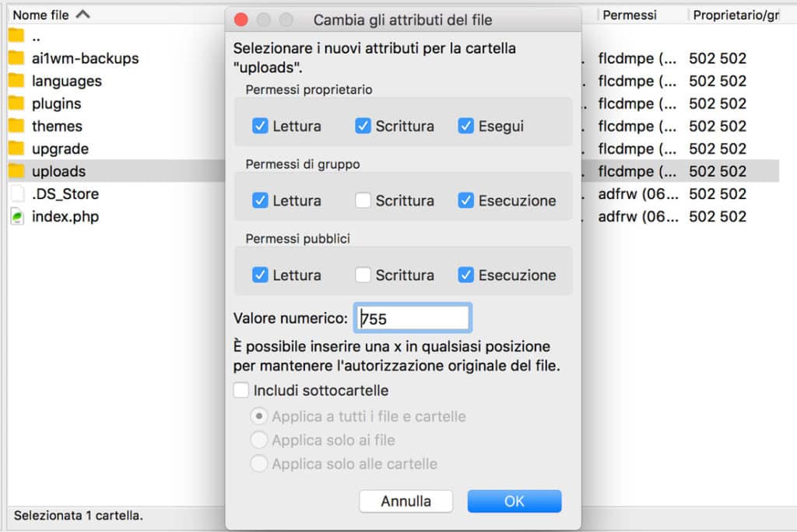Select the upgrade folder name
This screenshot has height=532, width=797.
(60, 149)
